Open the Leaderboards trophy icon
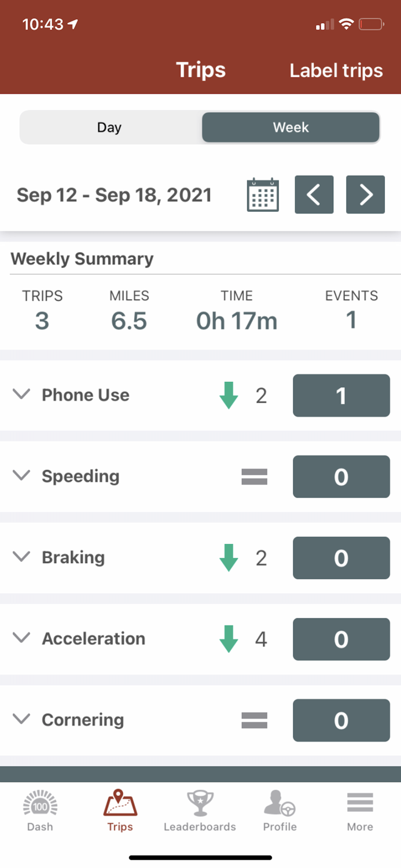The height and width of the screenshot is (868, 401). point(200,810)
